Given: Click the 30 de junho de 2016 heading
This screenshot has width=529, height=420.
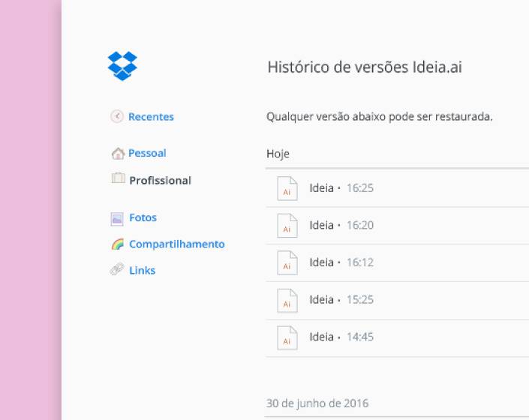Looking at the screenshot, I should click(317, 403).
